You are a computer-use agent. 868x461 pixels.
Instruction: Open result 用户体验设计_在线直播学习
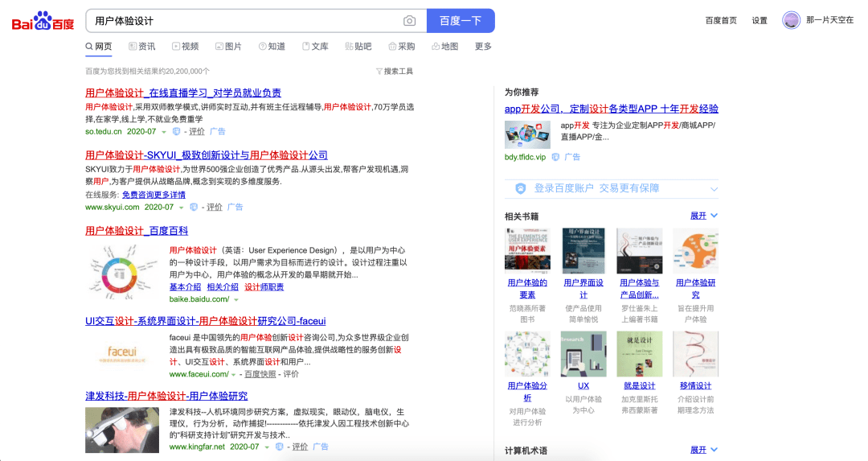coord(183,93)
